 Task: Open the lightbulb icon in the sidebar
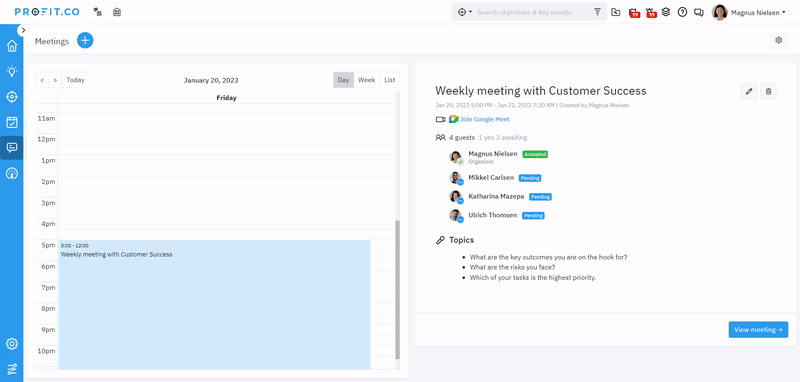point(12,71)
